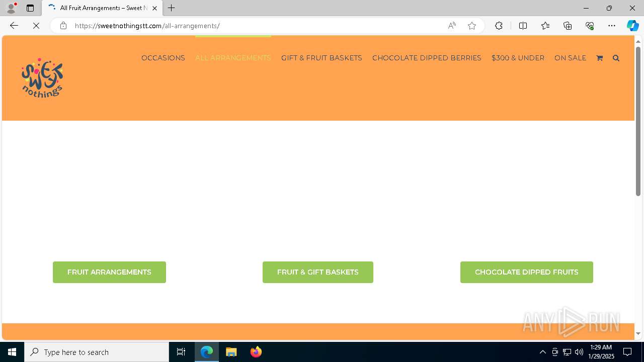
Task: Open the Collections icon
Action: [568, 26]
